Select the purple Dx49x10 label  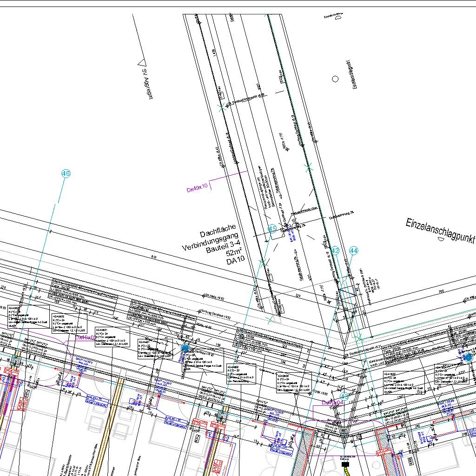click(197, 190)
